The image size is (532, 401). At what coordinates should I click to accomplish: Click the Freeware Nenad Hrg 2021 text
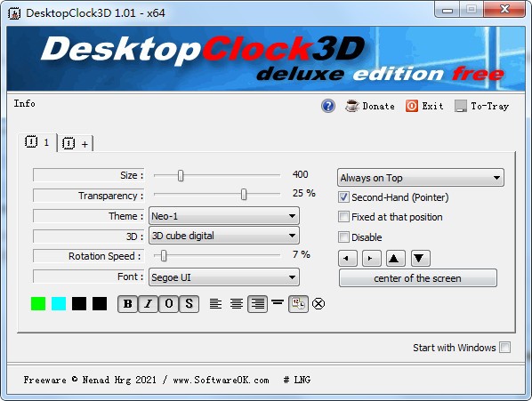(90, 380)
